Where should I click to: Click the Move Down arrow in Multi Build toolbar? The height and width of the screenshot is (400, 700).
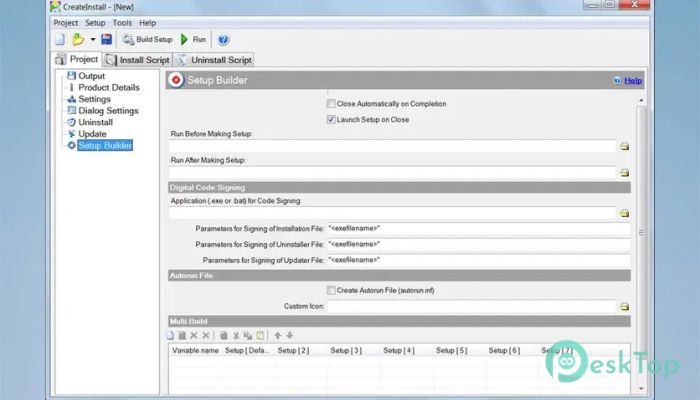(x=290, y=335)
